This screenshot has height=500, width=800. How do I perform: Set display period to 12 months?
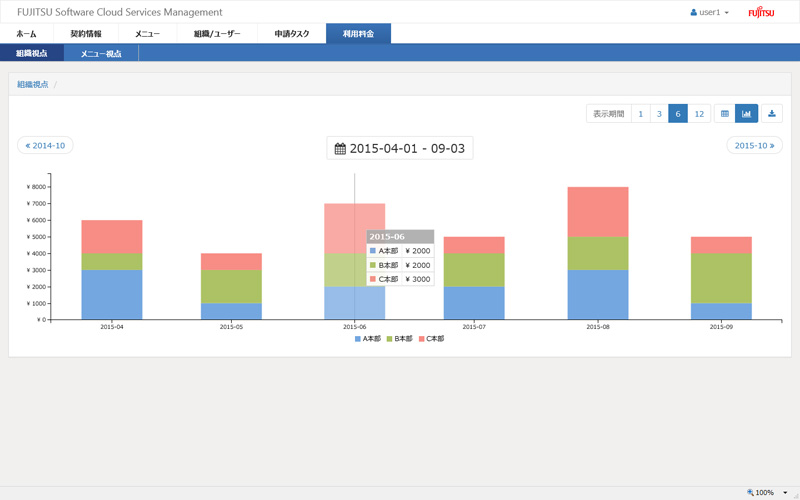[699, 114]
